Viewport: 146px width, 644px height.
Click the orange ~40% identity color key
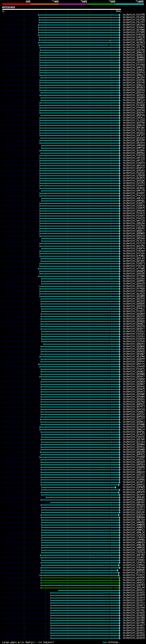coord(45,4)
